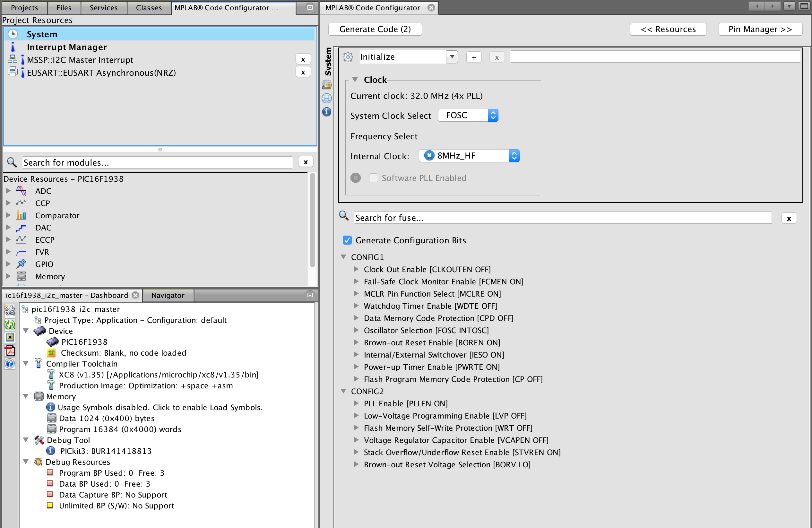The image size is (812, 528).
Task: Click the blue help icon in Dashboard sidebar
Action: click(10, 363)
